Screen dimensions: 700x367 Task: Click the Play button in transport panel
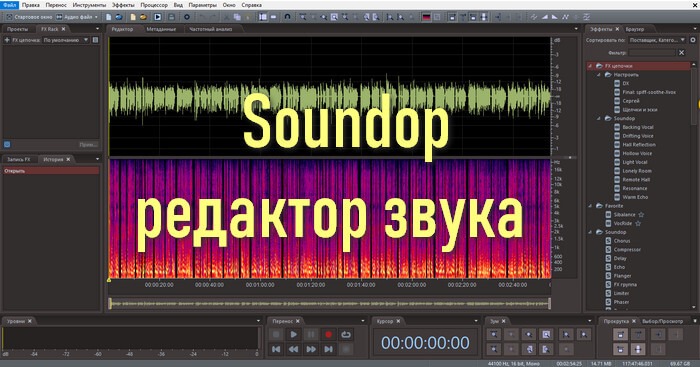293,334
